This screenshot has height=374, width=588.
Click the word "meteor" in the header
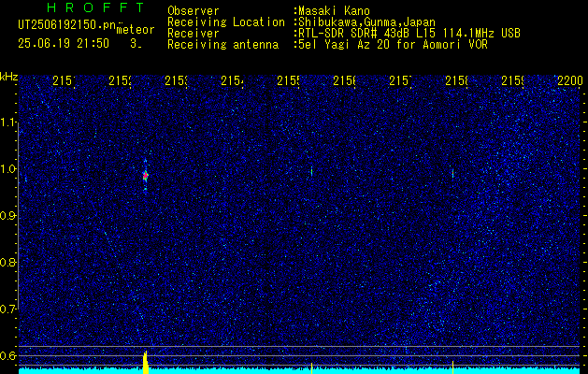click(x=135, y=30)
